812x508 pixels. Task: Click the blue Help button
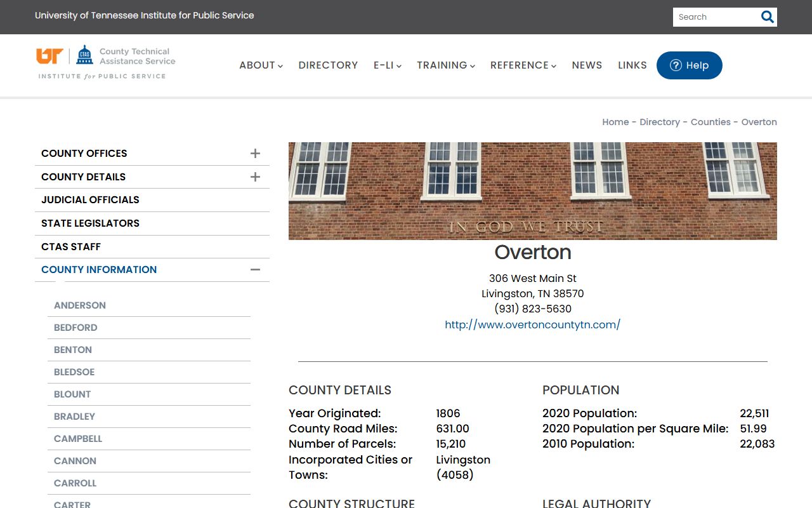pos(689,65)
